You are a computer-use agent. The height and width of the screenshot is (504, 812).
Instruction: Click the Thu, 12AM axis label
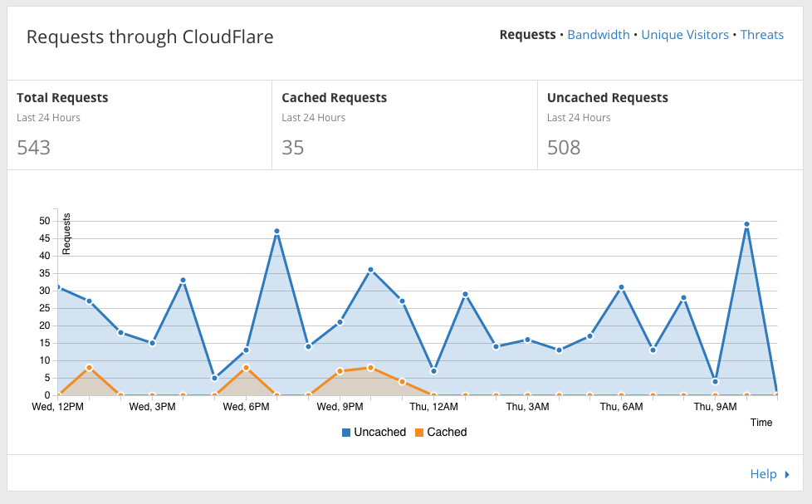(x=434, y=407)
